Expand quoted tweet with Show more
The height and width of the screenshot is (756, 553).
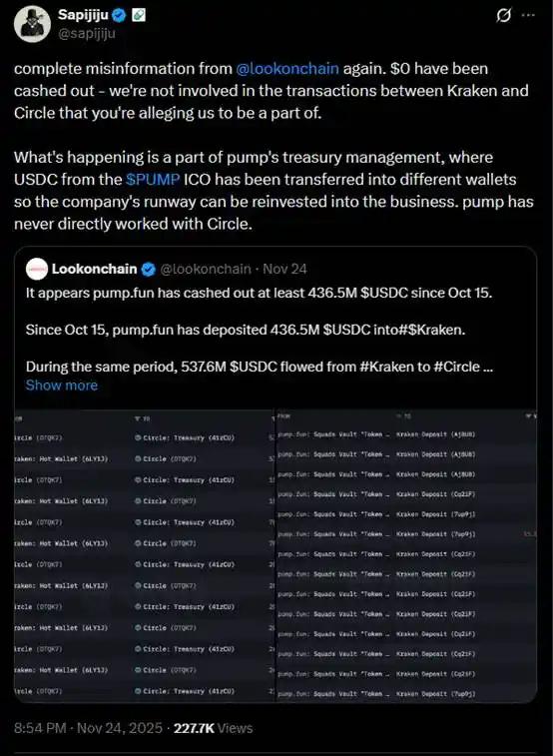62,385
